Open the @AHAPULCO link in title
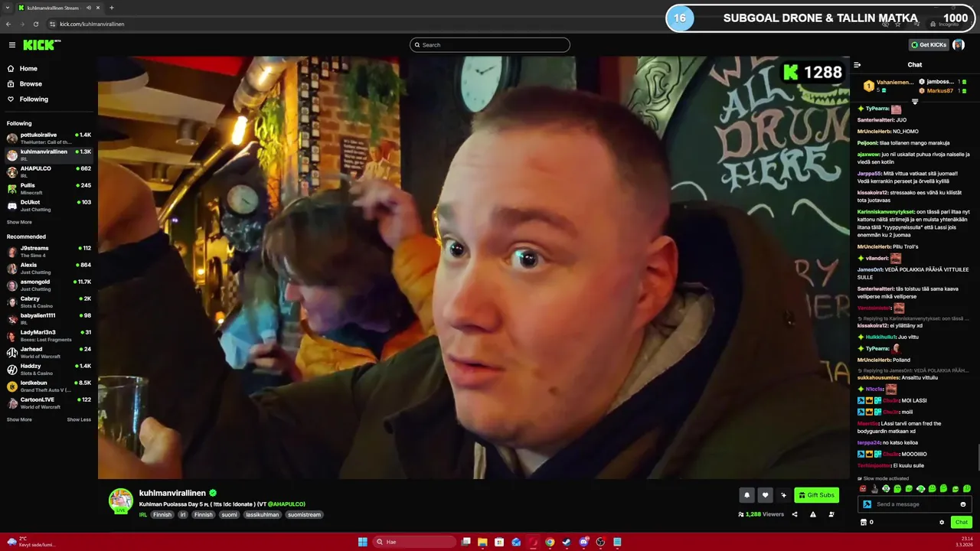 point(286,504)
